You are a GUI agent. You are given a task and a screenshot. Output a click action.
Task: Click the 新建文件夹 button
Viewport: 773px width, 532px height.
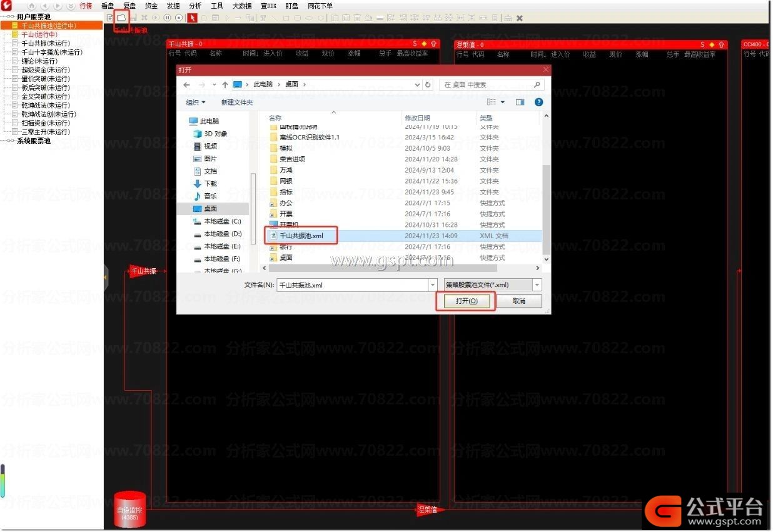(x=237, y=102)
